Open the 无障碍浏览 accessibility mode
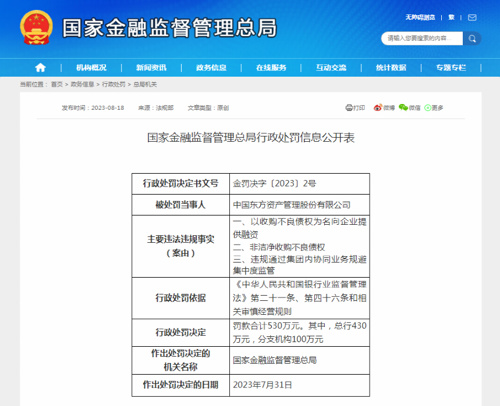The image size is (500, 406). (420, 17)
